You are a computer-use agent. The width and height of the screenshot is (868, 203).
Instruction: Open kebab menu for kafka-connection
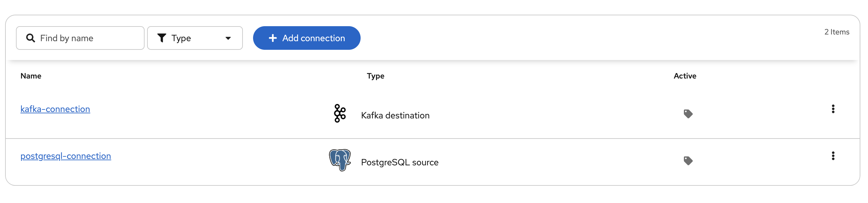(833, 109)
